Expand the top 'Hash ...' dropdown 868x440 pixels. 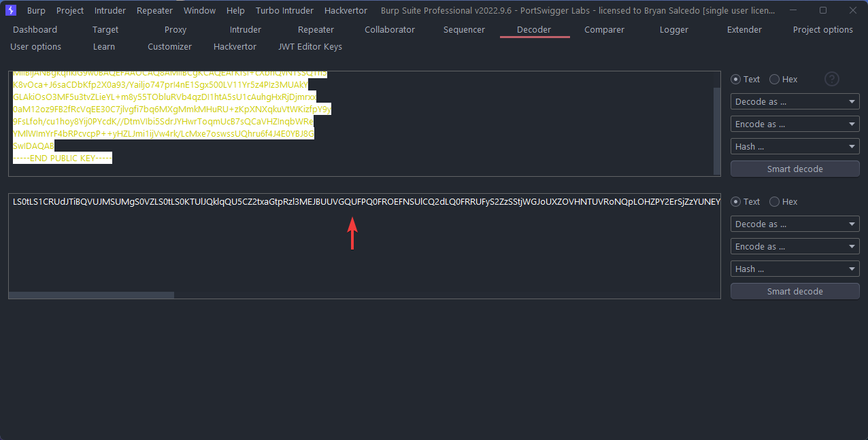(x=795, y=147)
